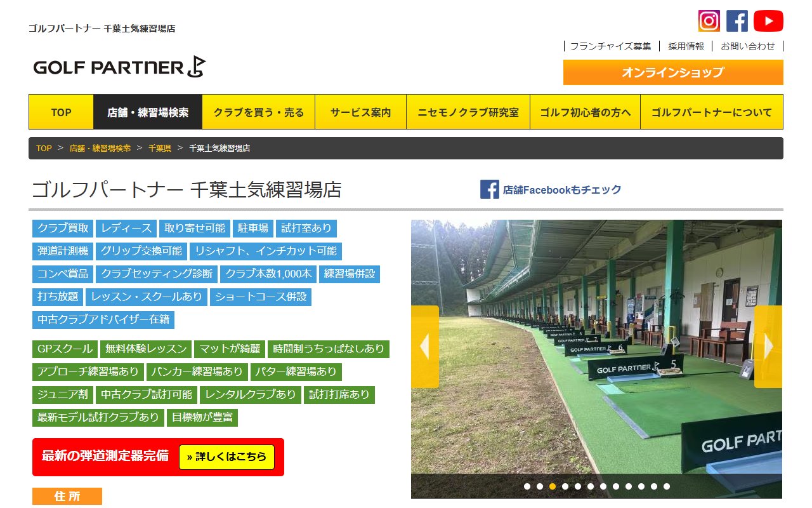Click the オンラインショップ button
Screen dimensions: 812x508
click(x=673, y=72)
